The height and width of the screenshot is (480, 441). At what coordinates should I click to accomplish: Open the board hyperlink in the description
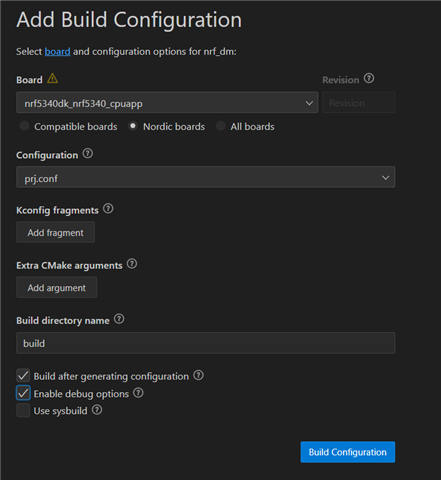point(57,52)
